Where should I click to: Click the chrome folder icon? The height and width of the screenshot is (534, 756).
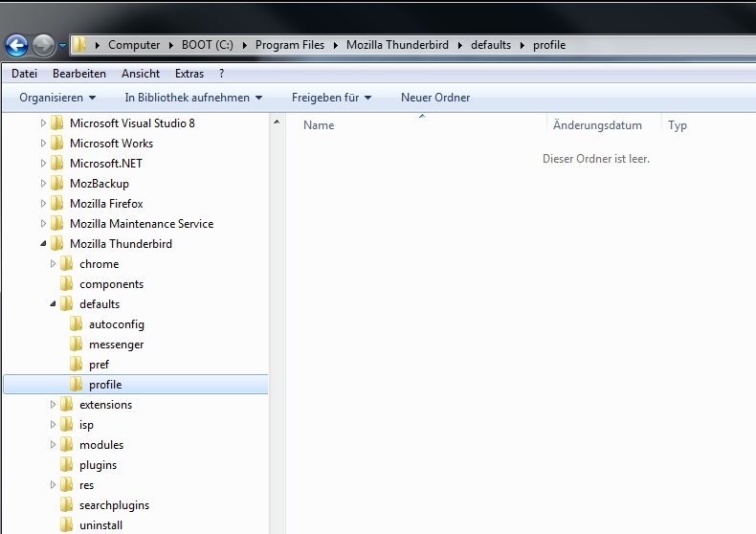click(x=67, y=263)
